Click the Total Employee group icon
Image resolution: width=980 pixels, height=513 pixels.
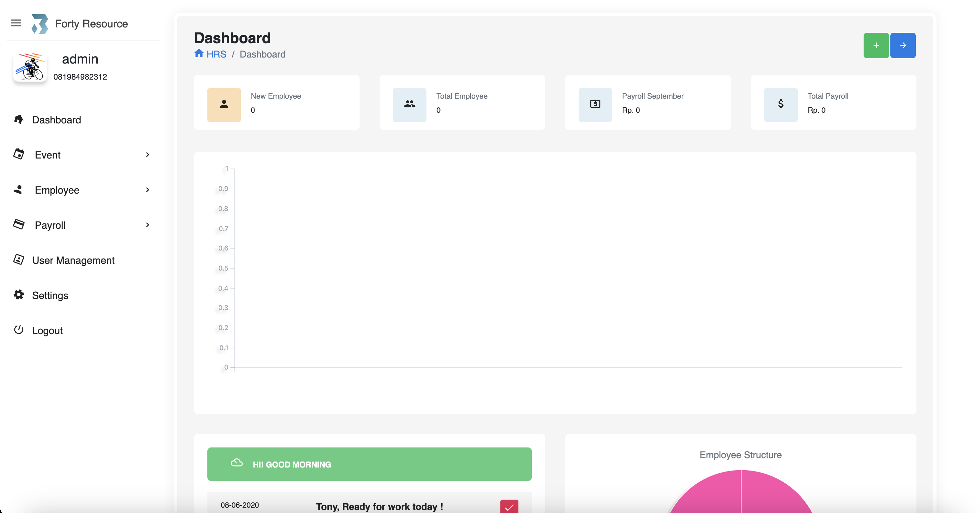click(409, 105)
